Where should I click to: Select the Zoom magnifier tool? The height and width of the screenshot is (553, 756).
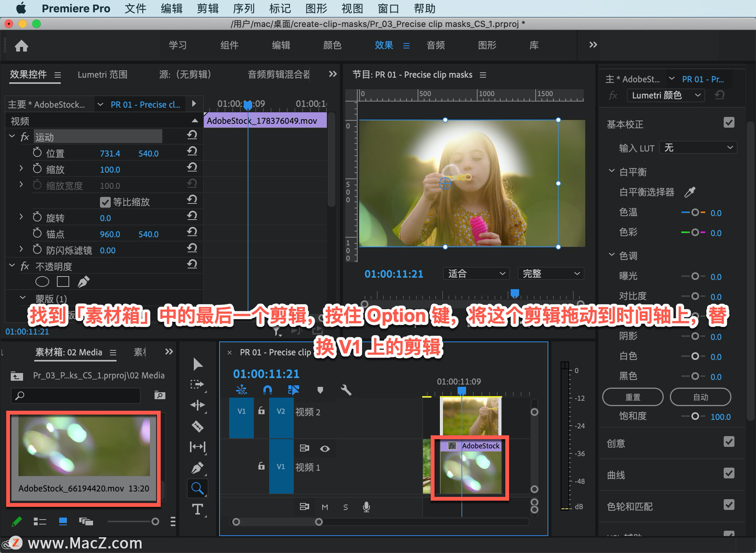pyautogui.click(x=197, y=488)
